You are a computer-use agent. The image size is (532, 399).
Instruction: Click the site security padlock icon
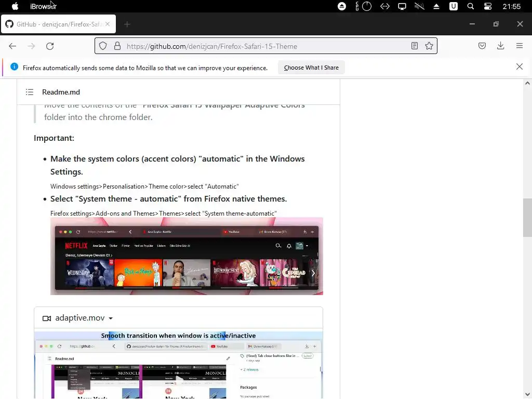[x=117, y=46]
